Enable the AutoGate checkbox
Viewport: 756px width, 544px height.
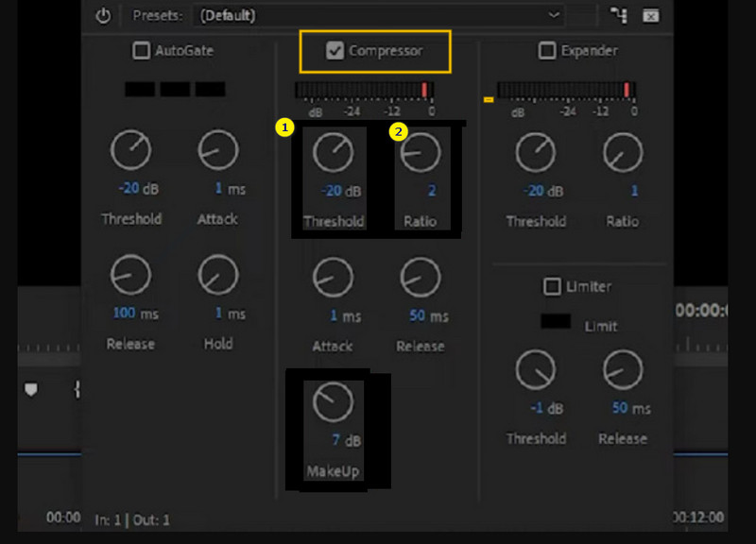click(141, 50)
